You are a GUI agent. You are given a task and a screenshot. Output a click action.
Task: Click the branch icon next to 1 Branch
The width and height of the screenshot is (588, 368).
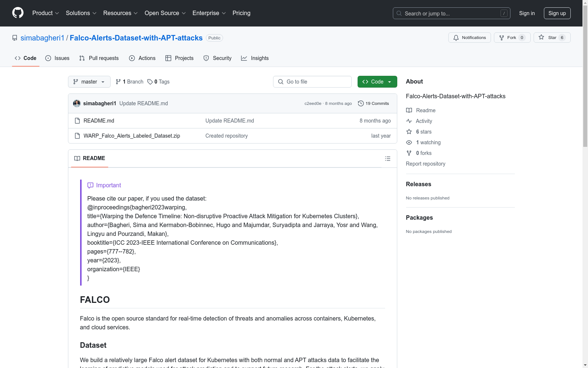(118, 82)
